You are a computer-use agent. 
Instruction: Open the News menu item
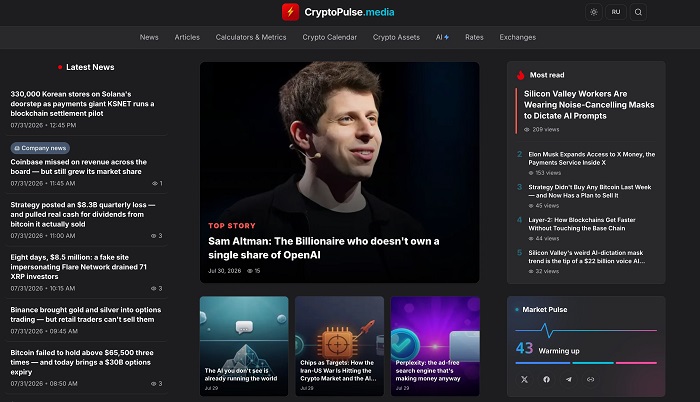click(x=149, y=38)
